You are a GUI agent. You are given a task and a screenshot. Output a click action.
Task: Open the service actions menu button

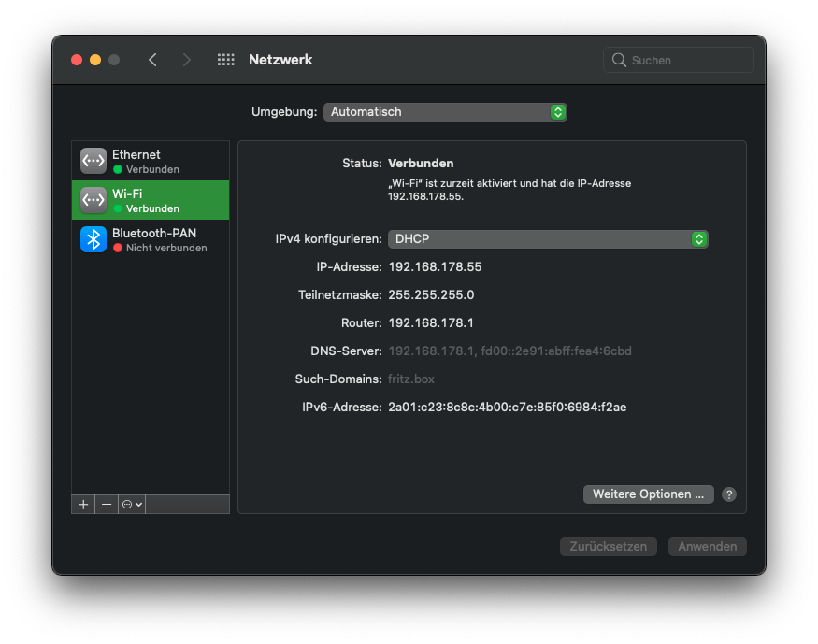132,505
